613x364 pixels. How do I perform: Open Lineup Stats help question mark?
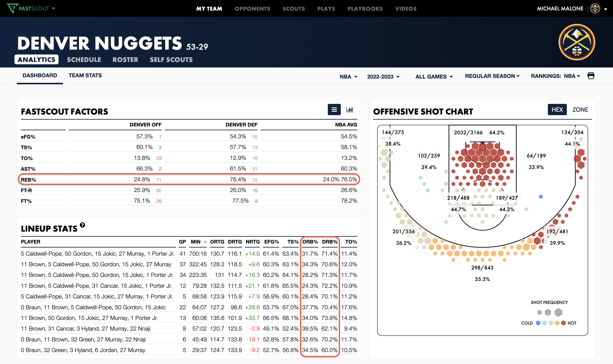[82, 225]
